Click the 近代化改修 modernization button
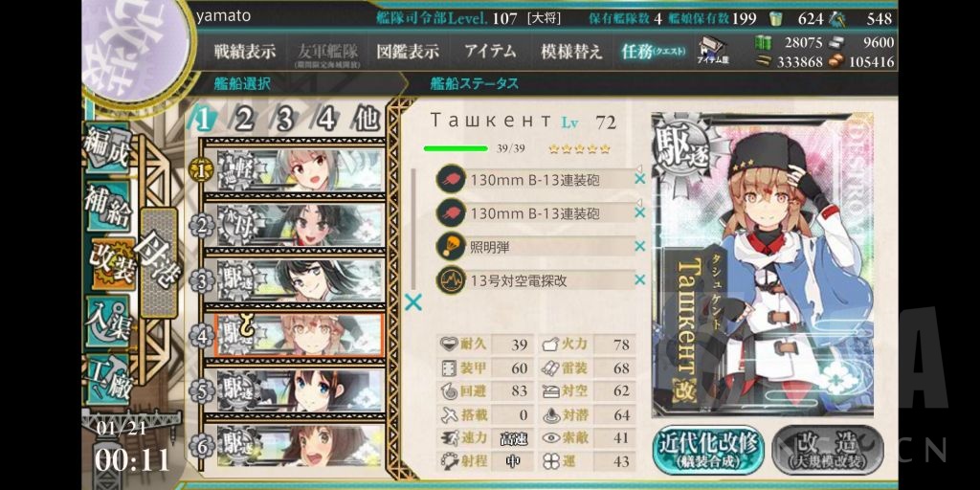This screenshot has width=980, height=490. pos(709,450)
